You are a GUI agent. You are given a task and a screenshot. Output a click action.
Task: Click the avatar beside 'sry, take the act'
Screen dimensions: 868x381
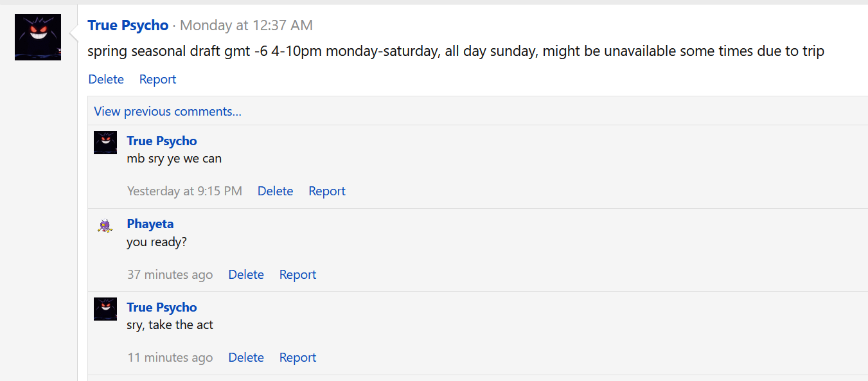point(105,309)
